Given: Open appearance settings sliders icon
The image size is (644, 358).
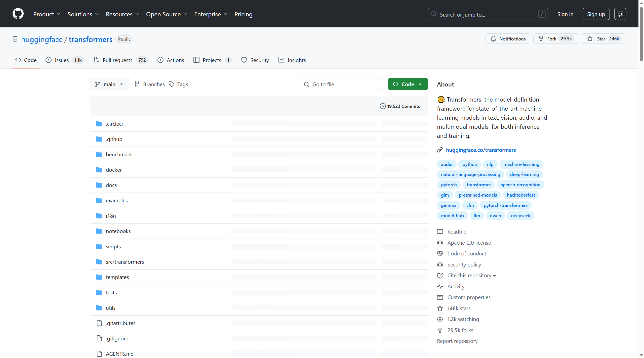Looking at the screenshot, I should 620,14.
